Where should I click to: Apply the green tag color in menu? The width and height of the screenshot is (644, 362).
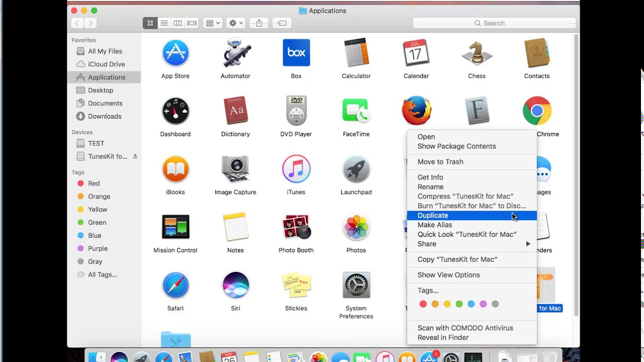point(459,304)
